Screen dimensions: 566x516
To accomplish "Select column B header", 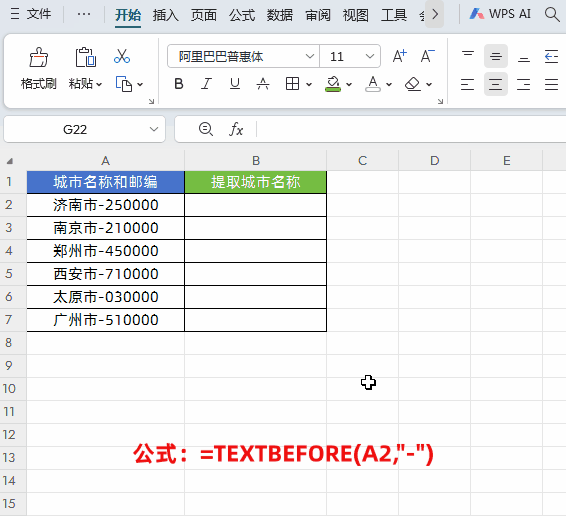I will coord(256,161).
